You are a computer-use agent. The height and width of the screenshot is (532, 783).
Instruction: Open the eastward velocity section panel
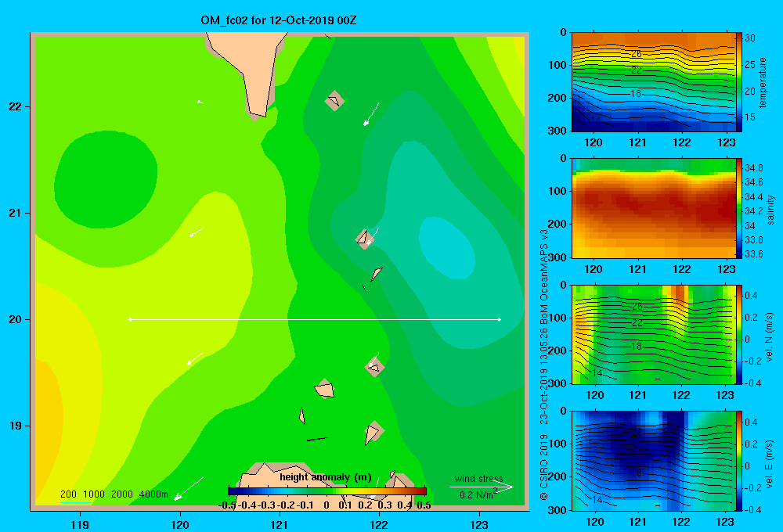point(653,461)
